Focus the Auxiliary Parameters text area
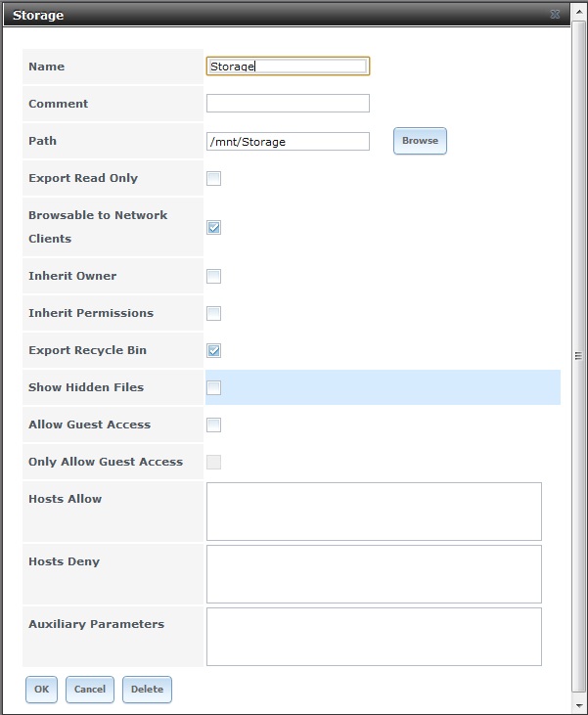Image resolution: width=588 pixels, height=715 pixels. coord(374,637)
